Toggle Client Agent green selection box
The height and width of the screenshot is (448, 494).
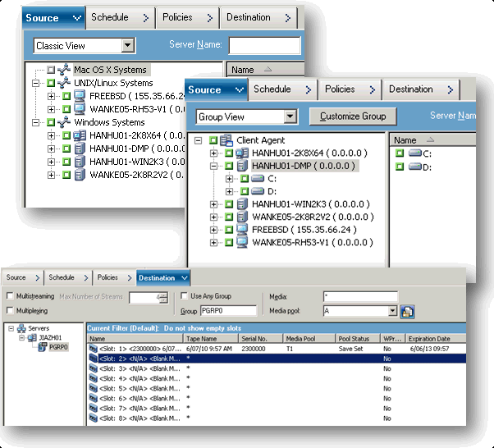tap(213, 140)
